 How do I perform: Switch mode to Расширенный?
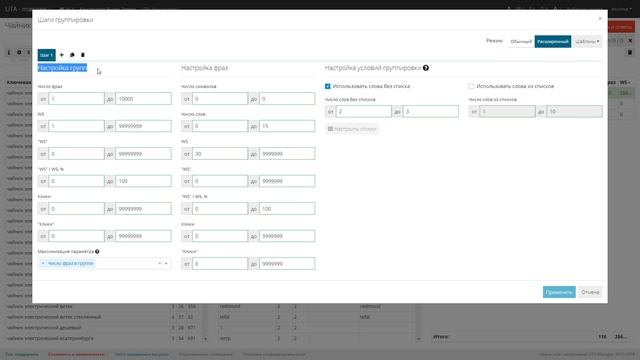coord(553,42)
